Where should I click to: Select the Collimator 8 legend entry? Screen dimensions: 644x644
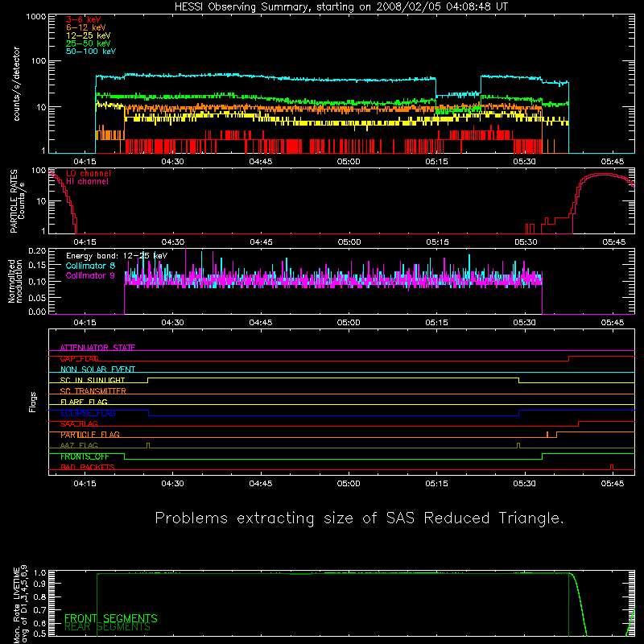tap(90, 266)
